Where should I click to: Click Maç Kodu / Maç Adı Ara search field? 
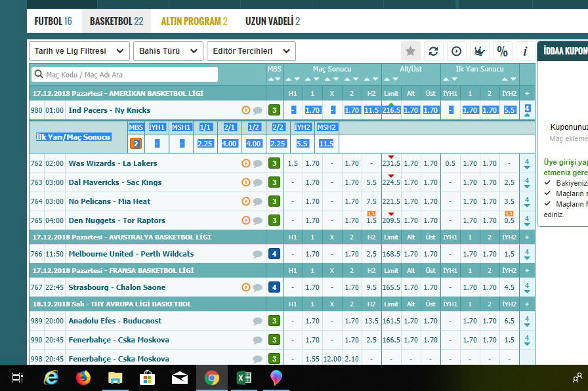[125, 75]
